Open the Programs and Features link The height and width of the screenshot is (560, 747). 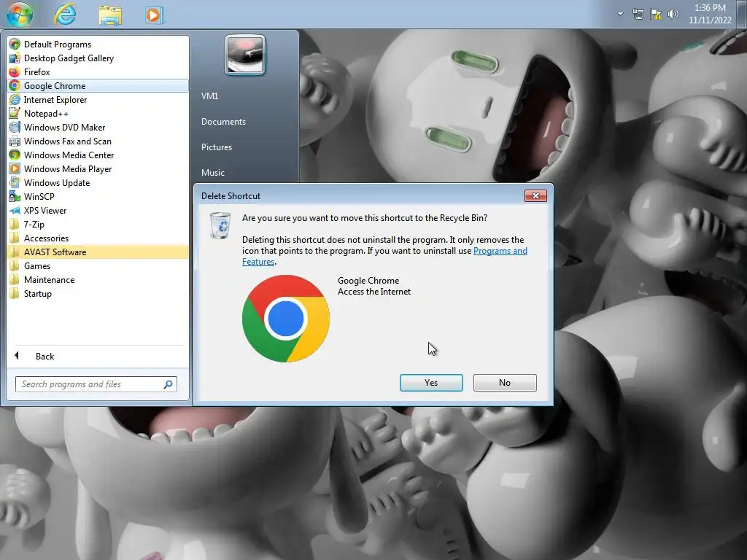tap(500, 251)
